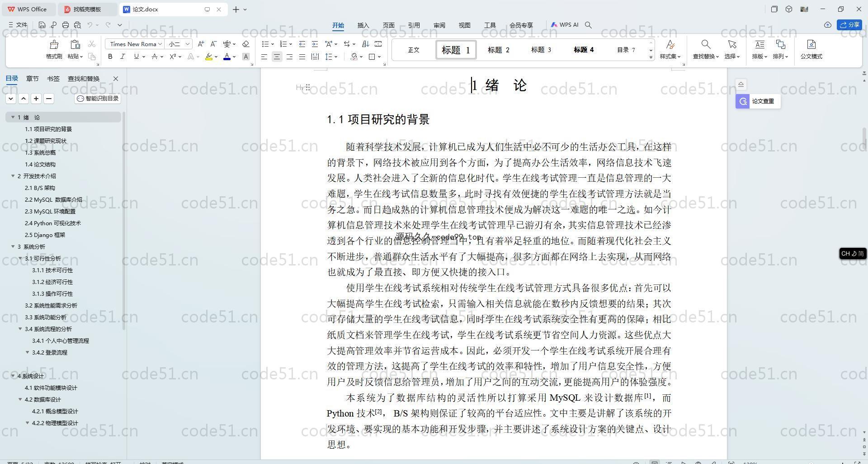Click the 智能识别目录 button

tap(98, 99)
